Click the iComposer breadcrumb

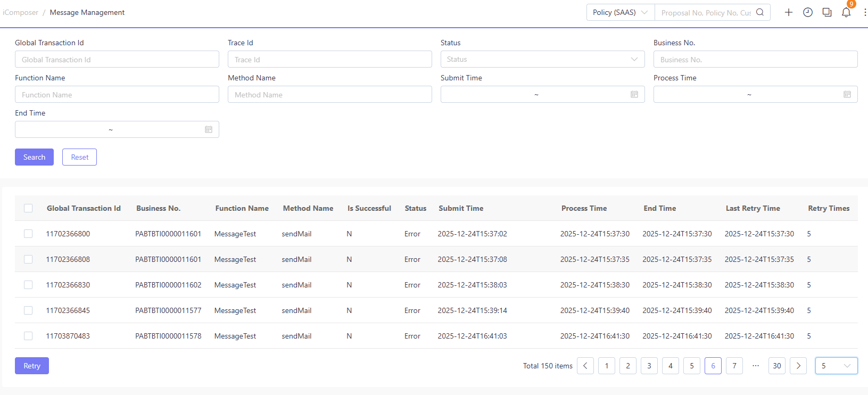pos(20,12)
